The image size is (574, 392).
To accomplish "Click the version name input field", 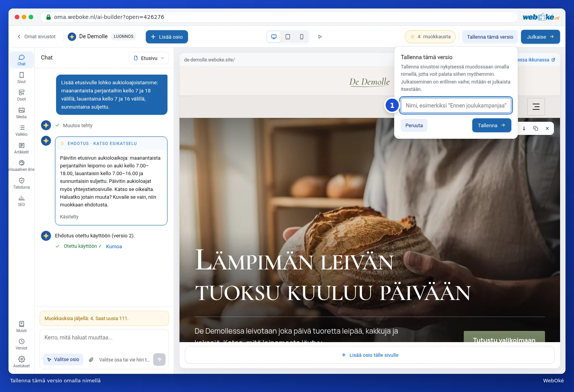I will [x=456, y=106].
